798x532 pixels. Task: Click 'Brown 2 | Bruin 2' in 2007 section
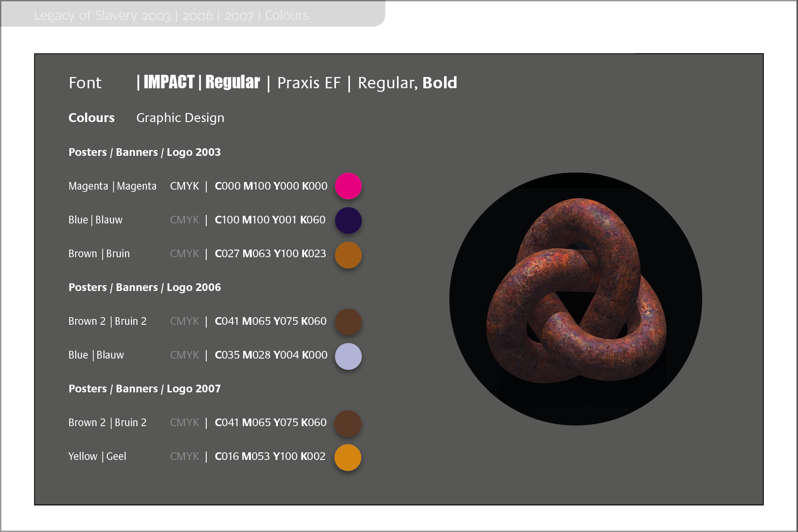pos(108,423)
